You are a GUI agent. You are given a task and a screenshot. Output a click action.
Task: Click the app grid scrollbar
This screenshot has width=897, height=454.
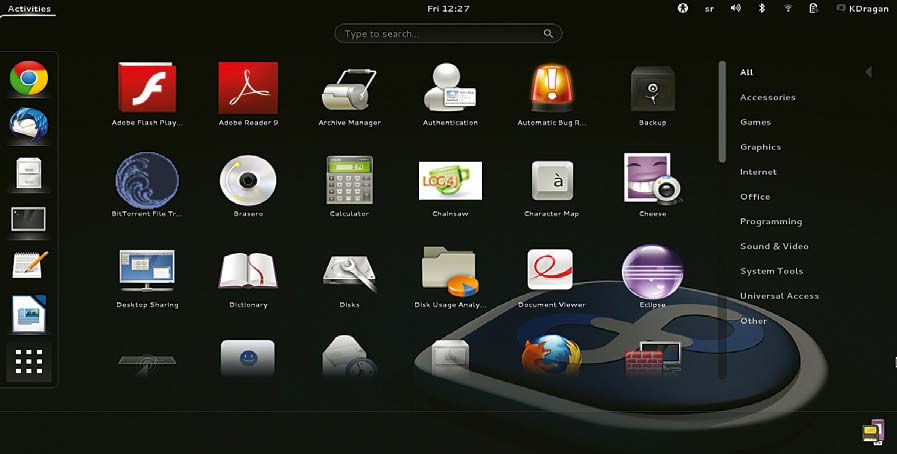tap(722, 111)
